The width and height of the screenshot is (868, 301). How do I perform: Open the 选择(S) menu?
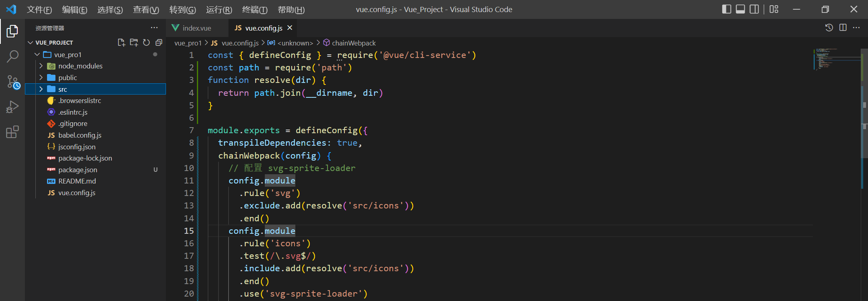(110, 10)
